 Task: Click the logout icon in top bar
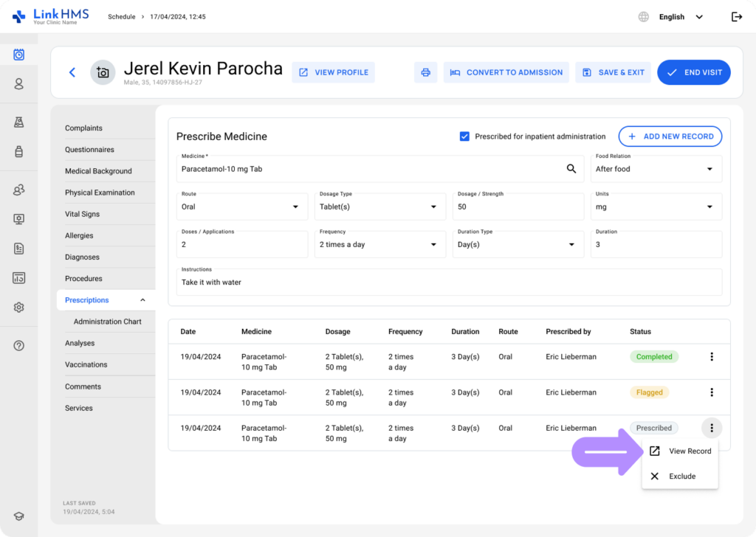coord(736,17)
